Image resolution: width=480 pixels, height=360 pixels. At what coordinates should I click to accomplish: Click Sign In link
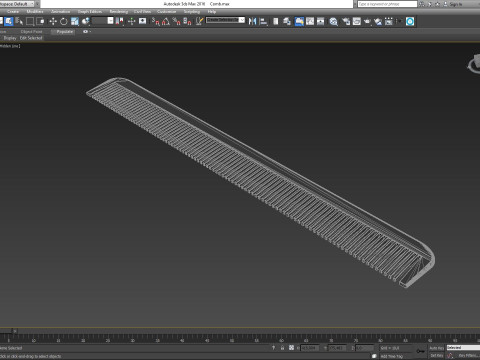coord(455,4)
